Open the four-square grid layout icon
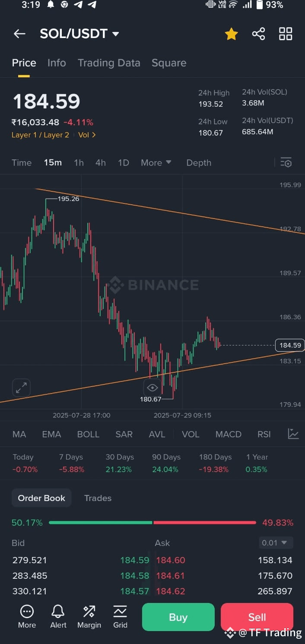The width and height of the screenshot is (305, 644). point(286,34)
